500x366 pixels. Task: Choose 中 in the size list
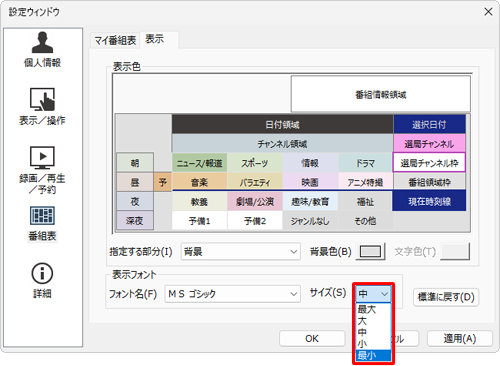[x=373, y=332]
